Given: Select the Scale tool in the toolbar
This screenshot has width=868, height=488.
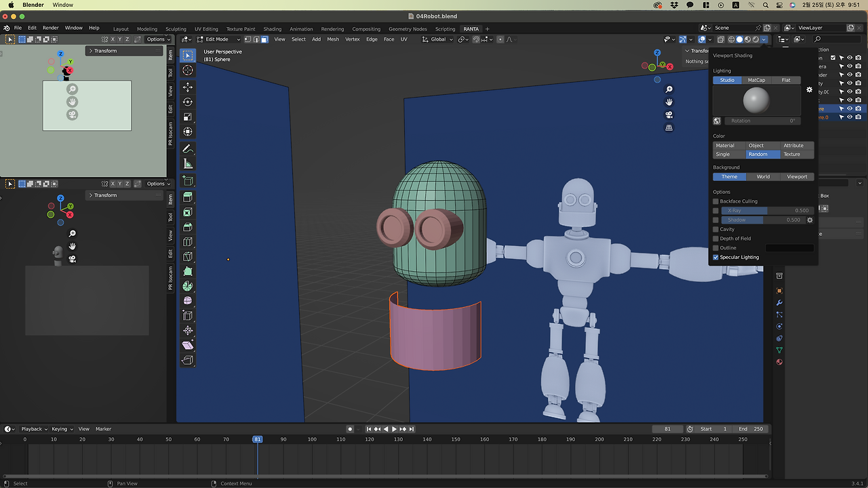Looking at the screenshot, I should [188, 117].
